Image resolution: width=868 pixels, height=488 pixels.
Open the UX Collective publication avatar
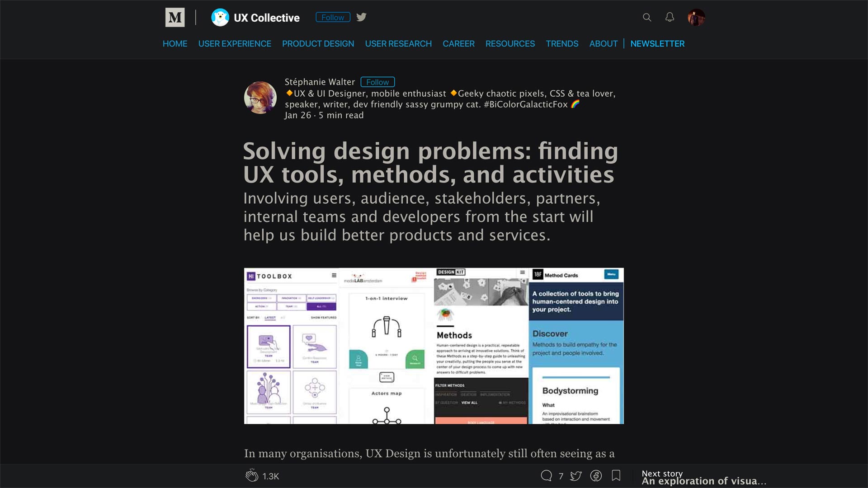(x=220, y=18)
